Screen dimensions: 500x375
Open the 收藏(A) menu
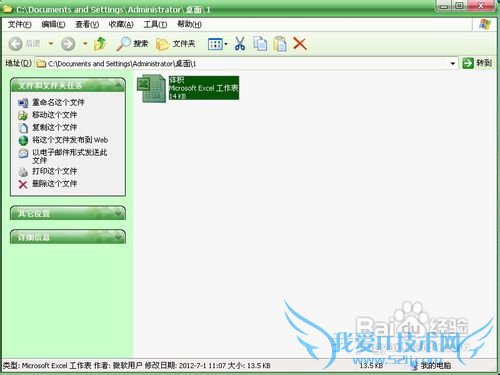pos(121,24)
